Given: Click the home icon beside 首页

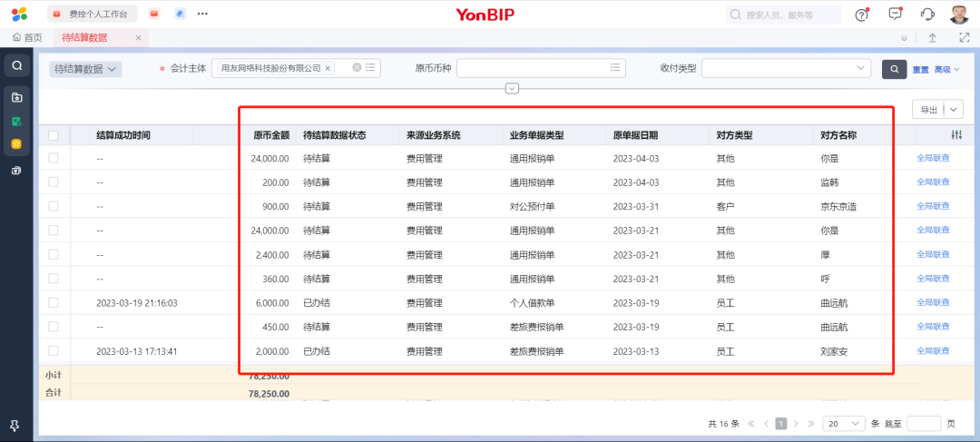Looking at the screenshot, I should pyautogui.click(x=17, y=37).
